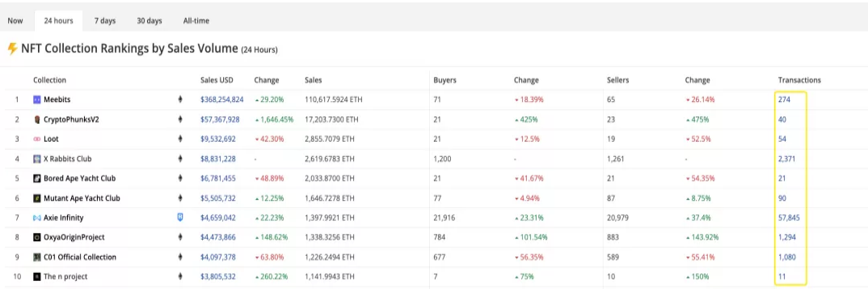Click the Ethereum icon in Loot row
Screen dimensions: 868x293
179,139
